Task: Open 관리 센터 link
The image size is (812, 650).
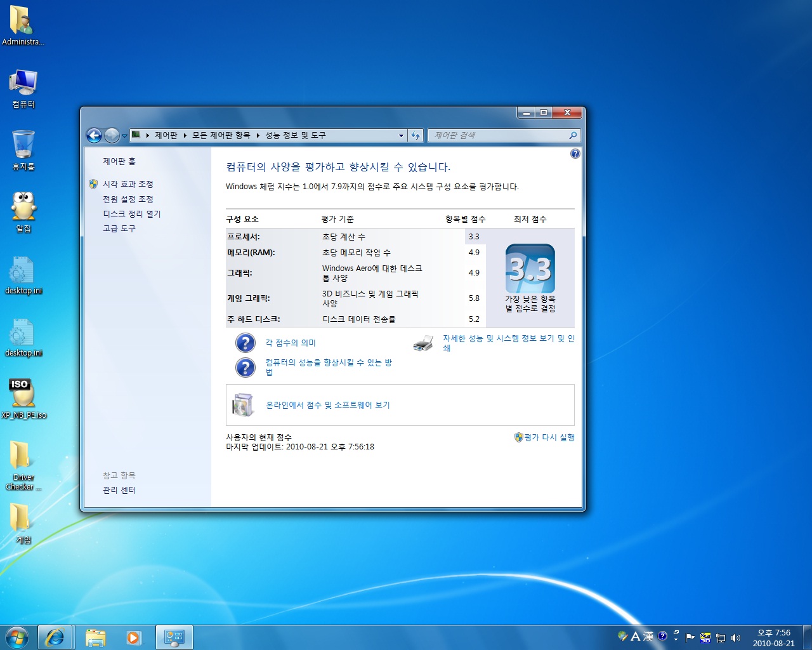Action: pos(119,490)
